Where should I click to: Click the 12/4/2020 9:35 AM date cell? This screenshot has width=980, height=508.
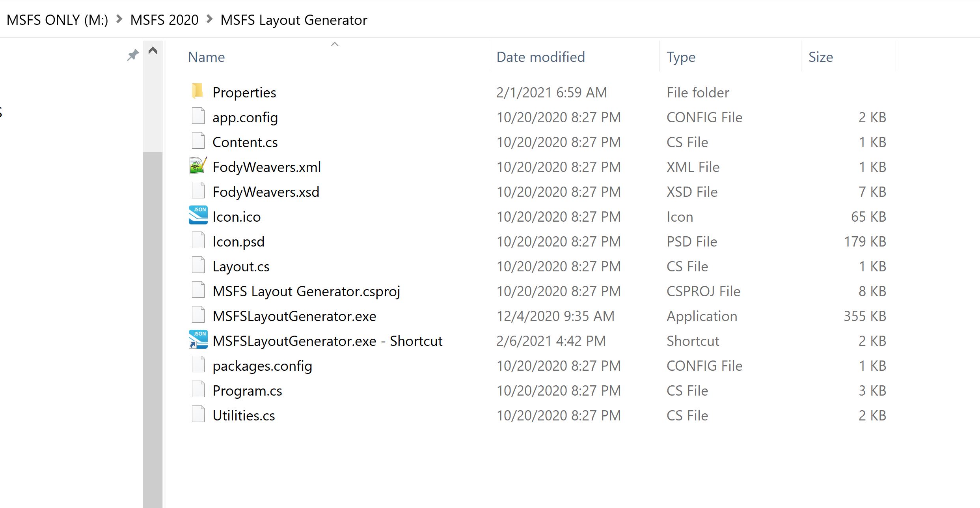[x=555, y=316]
